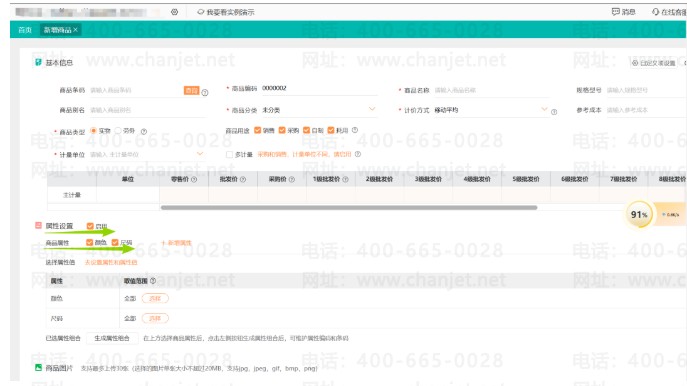Toggle the 自制 usage checkbox
The width and height of the screenshot is (687, 386).
click(x=307, y=130)
